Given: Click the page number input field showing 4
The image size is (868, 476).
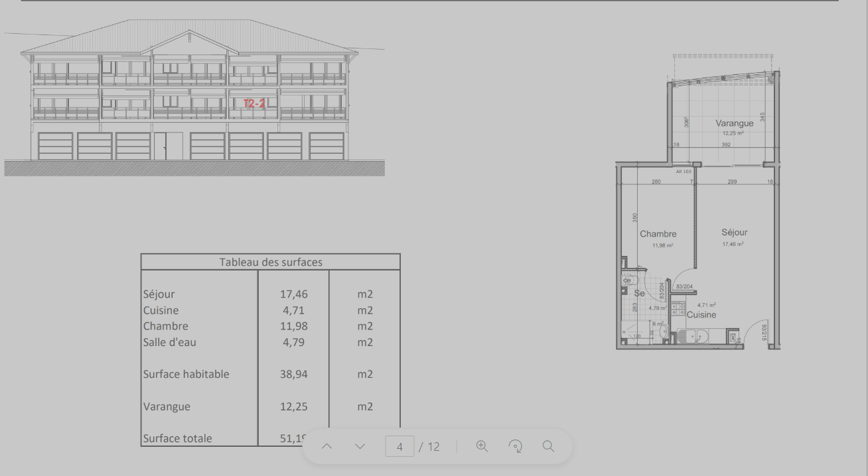Looking at the screenshot, I should [x=399, y=446].
